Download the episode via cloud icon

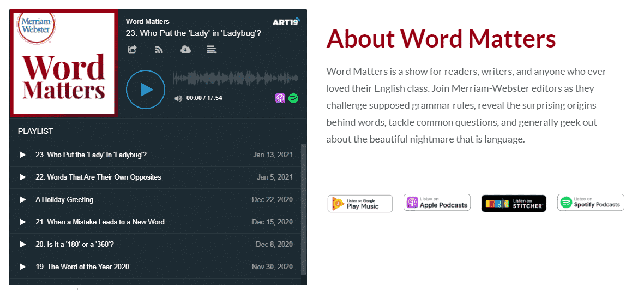point(185,50)
